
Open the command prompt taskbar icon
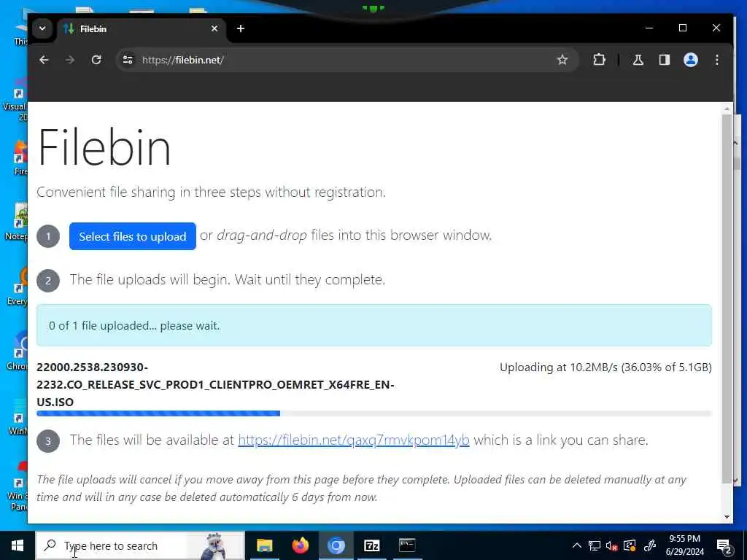(x=407, y=545)
